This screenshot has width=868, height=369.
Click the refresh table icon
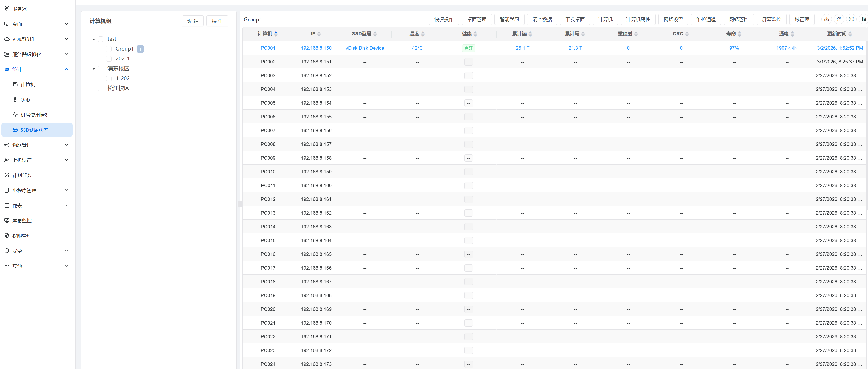839,19
